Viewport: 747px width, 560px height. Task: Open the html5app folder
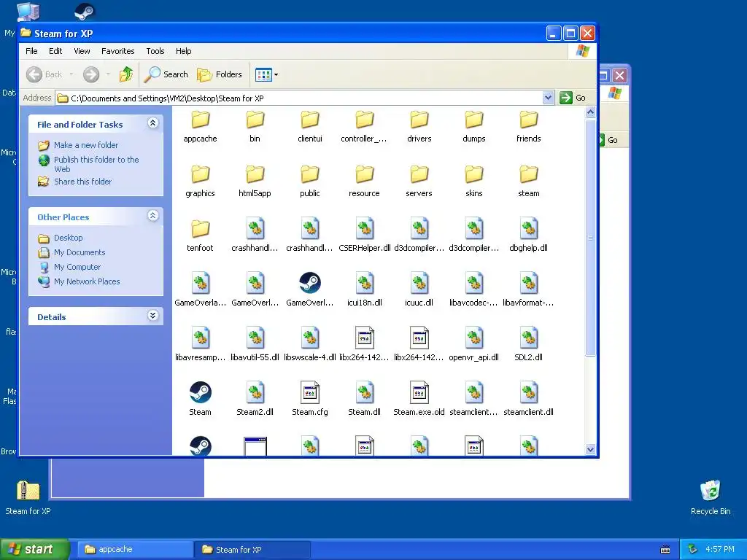[255, 181]
